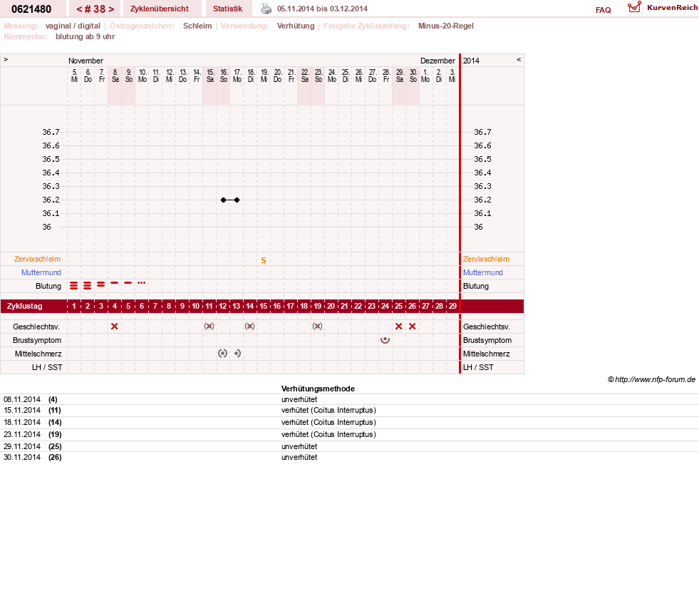The width and height of the screenshot is (699, 616).
Task: Open the FAQ link
Action: (x=603, y=10)
